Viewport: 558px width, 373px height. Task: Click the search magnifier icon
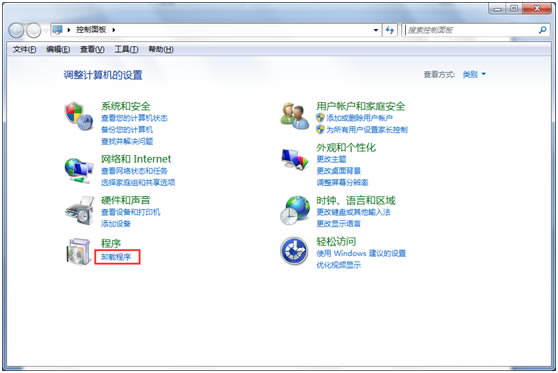coord(542,30)
